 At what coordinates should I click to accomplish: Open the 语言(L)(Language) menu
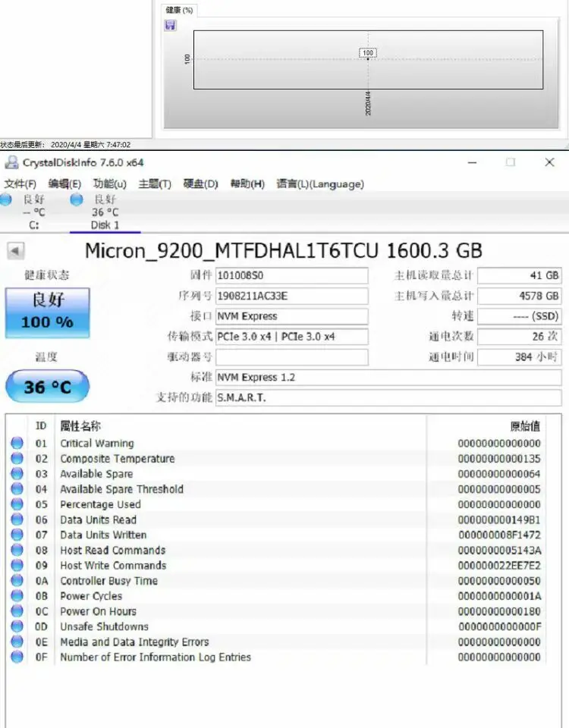point(320,184)
